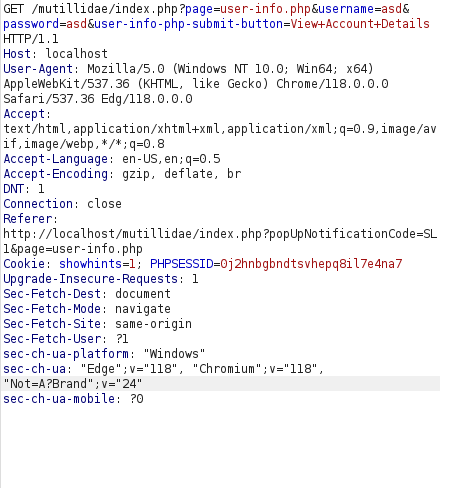Click the 'Upgrade-Insecure-Requests' header name
452x488 pixels.
tap(91, 279)
